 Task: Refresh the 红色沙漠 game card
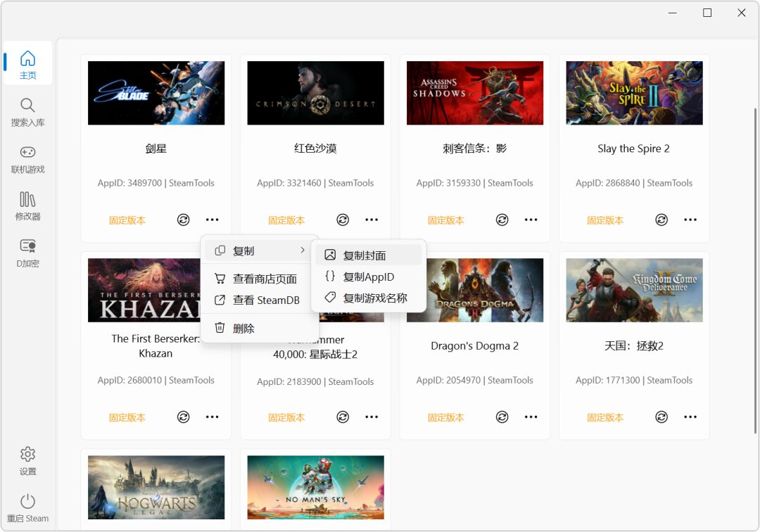343,220
